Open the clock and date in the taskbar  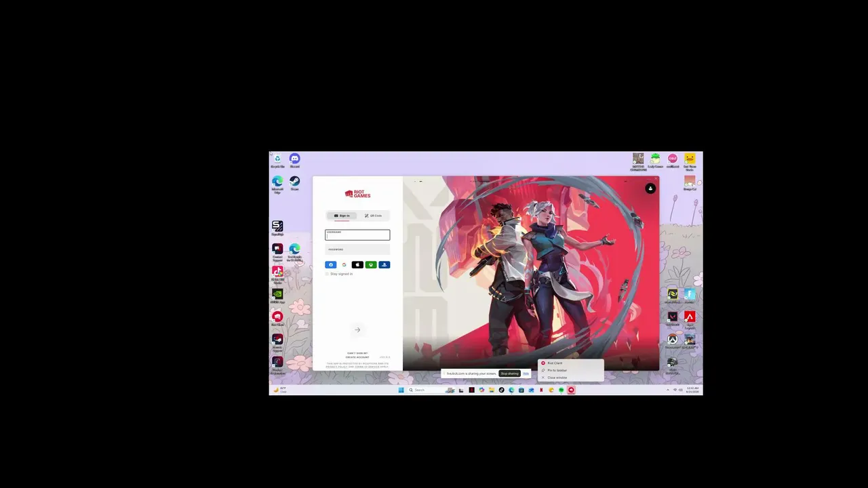point(692,390)
